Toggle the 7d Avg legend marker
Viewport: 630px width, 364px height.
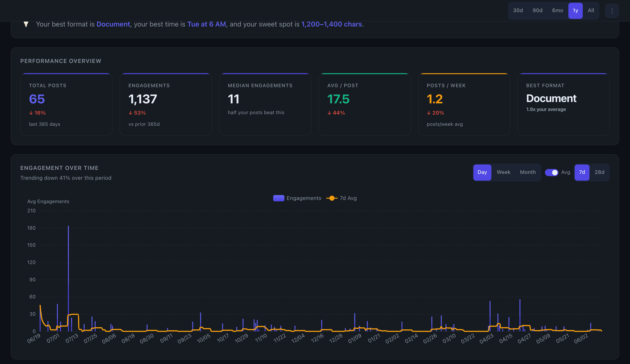click(332, 198)
